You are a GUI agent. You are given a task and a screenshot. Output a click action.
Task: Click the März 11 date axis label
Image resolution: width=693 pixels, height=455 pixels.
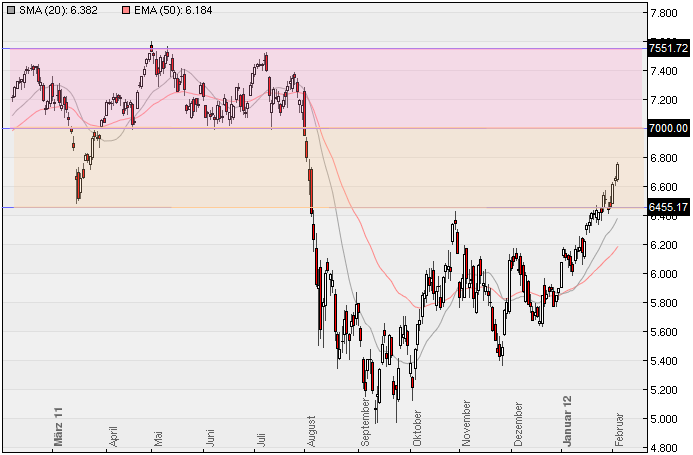click(58, 427)
